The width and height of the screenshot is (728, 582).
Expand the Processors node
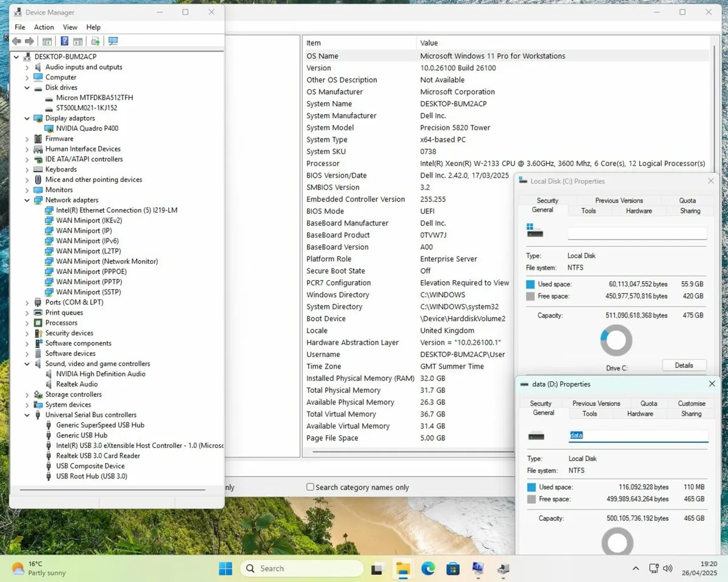27,323
